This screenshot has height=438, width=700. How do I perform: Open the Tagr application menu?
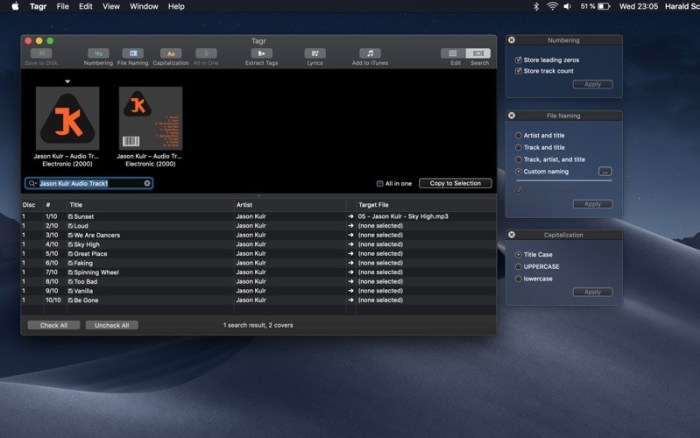38,6
